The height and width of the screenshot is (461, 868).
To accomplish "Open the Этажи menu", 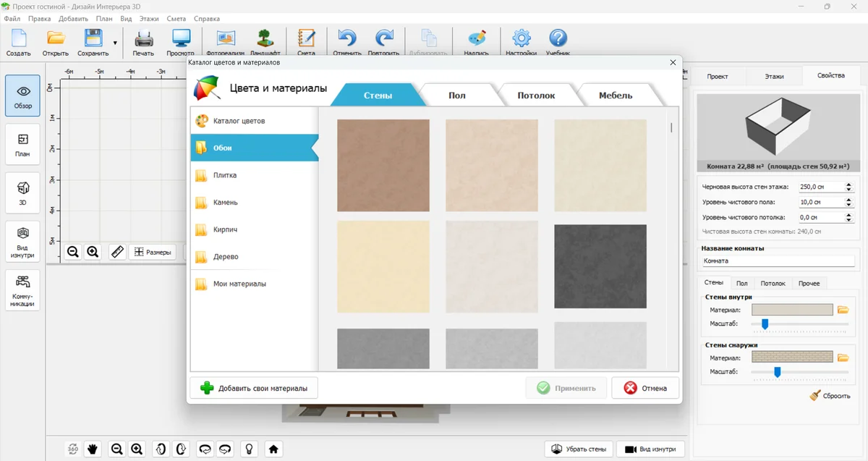I will tap(150, 18).
